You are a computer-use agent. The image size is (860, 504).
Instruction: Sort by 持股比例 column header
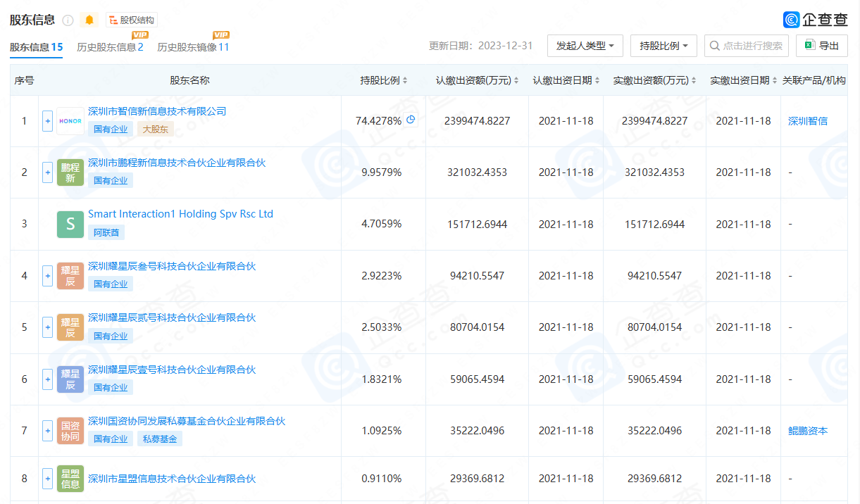384,80
